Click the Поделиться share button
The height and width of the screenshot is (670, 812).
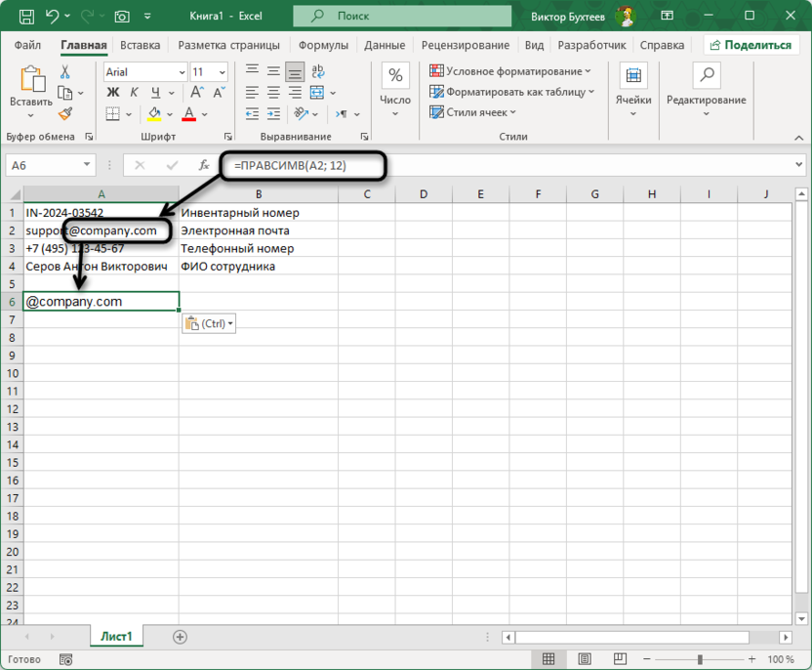coord(751,45)
